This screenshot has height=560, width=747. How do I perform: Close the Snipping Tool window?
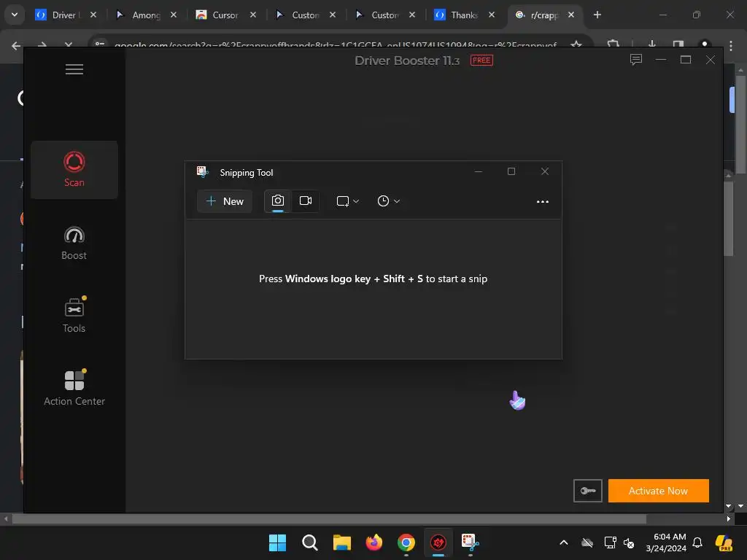click(x=544, y=171)
